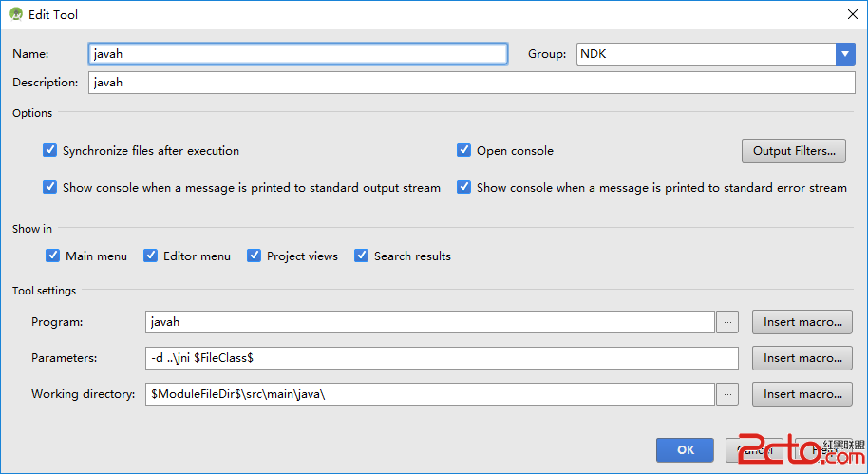Uncheck the Search results checkbox
The height and width of the screenshot is (474, 868).
point(362,256)
